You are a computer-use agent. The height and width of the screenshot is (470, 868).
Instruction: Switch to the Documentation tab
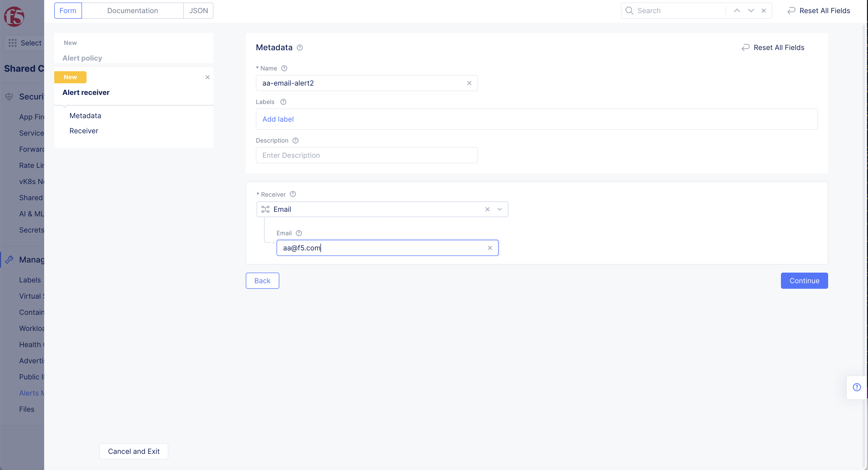point(132,10)
